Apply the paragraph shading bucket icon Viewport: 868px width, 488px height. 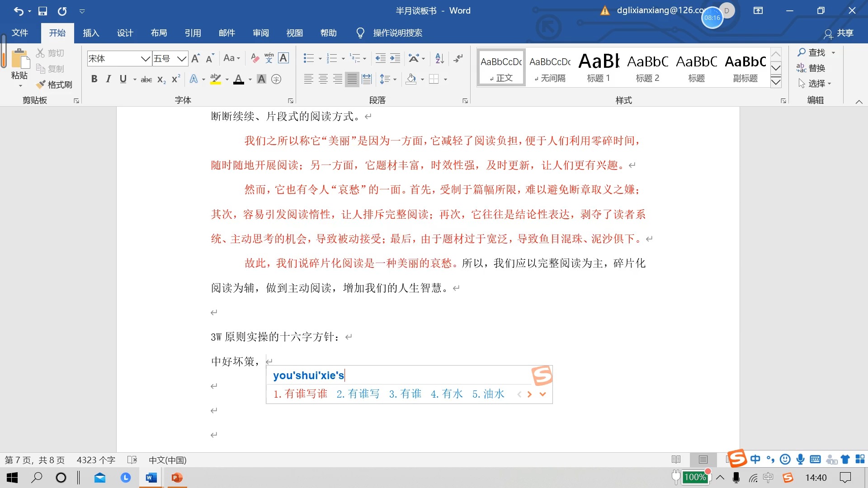(411, 79)
